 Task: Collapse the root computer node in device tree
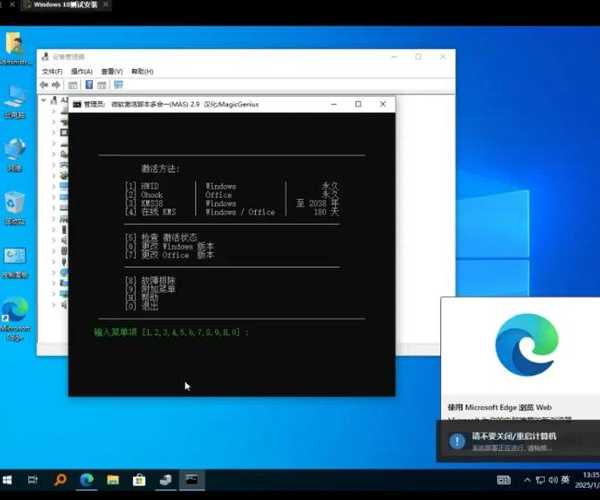coord(44,100)
